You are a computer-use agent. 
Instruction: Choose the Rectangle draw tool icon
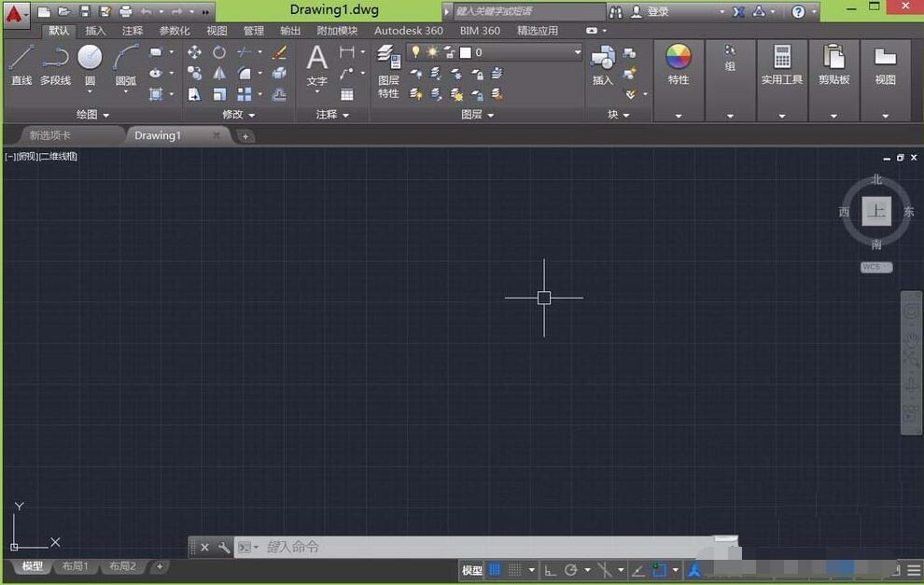156,52
